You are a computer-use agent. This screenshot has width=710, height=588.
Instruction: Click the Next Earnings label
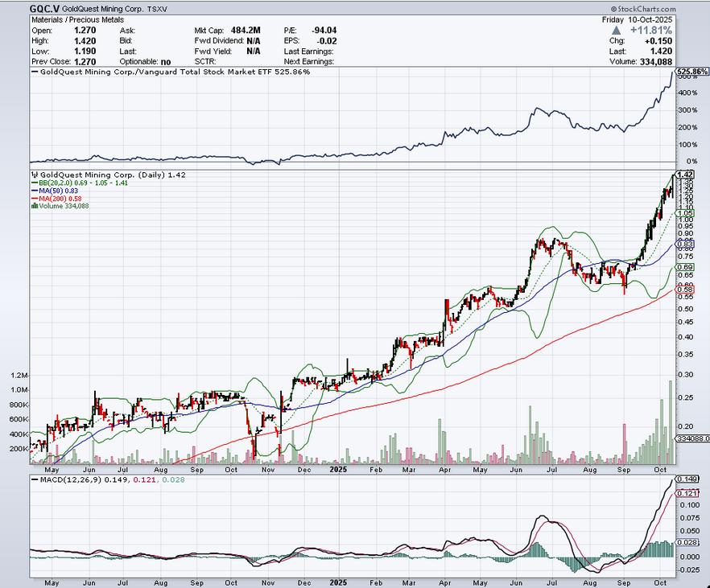(309, 61)
